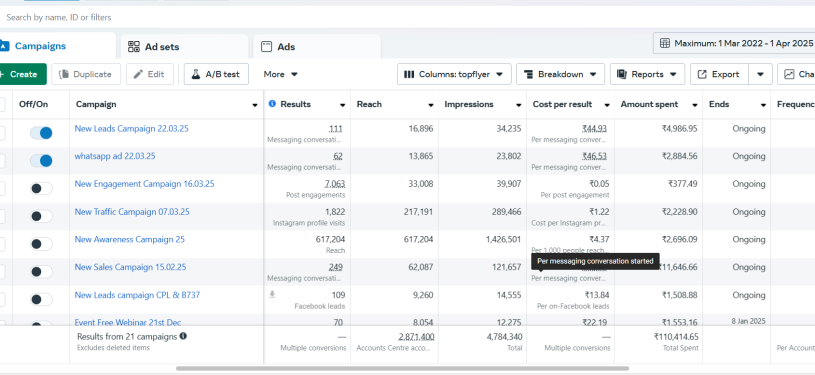Switch to the Ads tab

pyautogui.click(x=317, y=47)
